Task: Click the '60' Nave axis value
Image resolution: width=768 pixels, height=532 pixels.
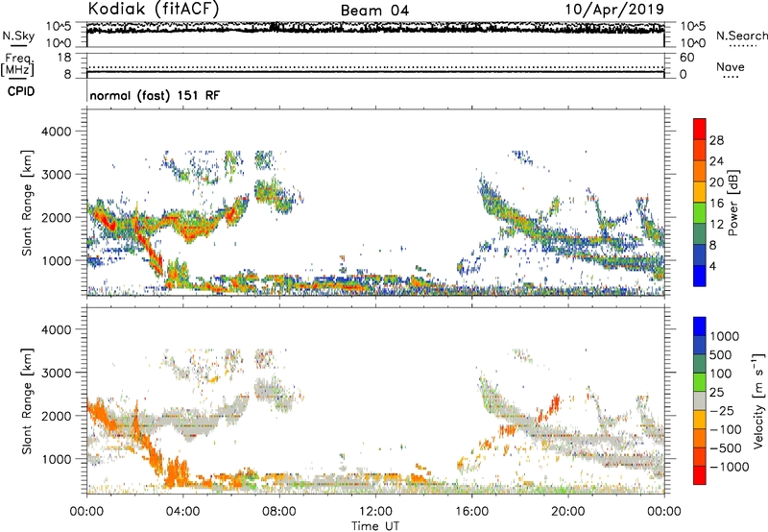Action: click(x=687, y=58)
